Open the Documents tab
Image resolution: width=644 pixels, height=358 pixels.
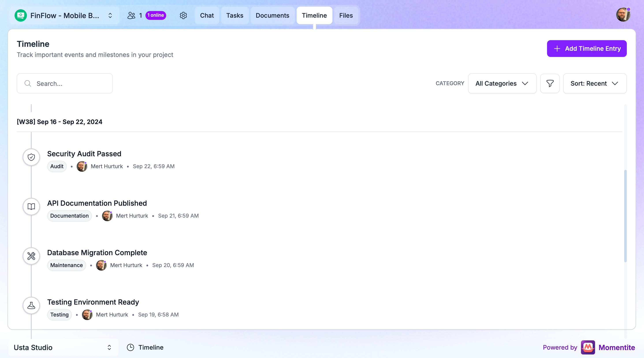[272, 15]
